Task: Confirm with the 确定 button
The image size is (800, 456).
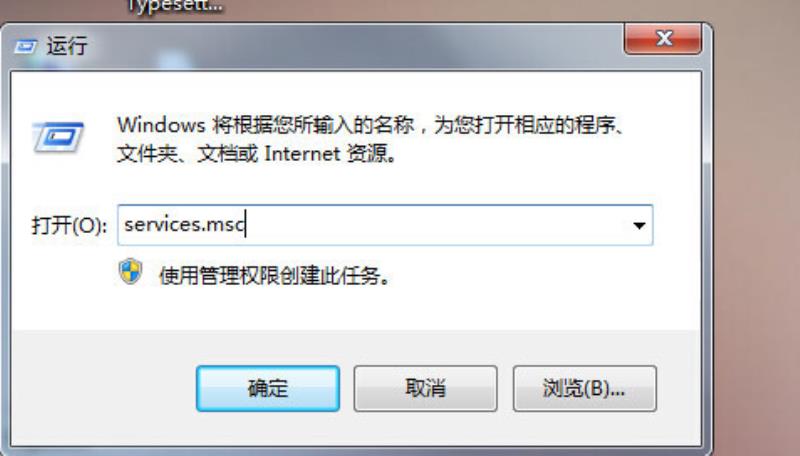Action: point(268,389)
